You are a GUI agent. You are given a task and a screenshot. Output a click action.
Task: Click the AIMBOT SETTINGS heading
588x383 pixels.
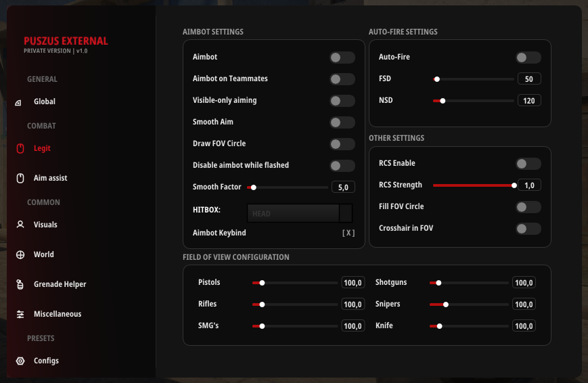[213, 32]
